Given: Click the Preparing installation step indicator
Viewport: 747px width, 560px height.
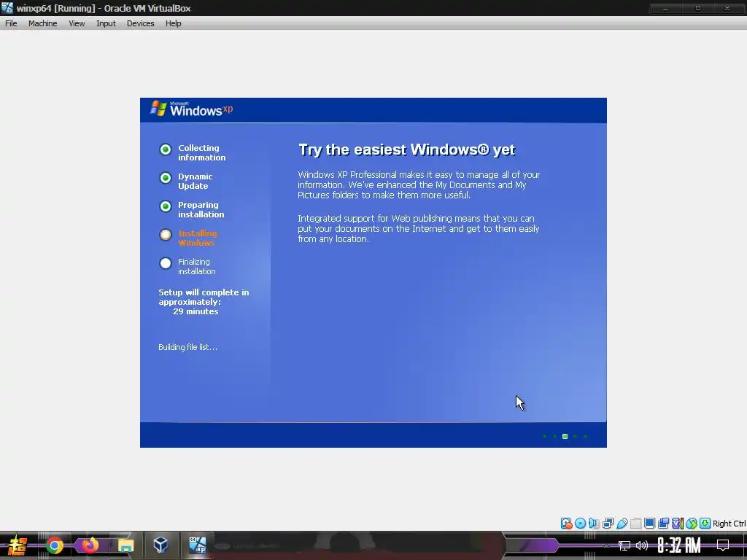Looking at the screenshot, I should click(x=166, y=206).
